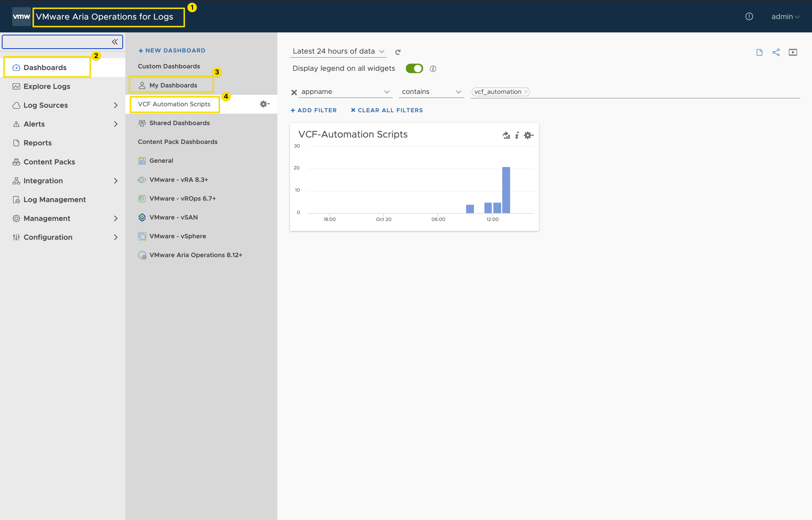This screenshot has height=520, width=812.
Task: Click the export dashboard page icon
Action: (x=759, y=52)
